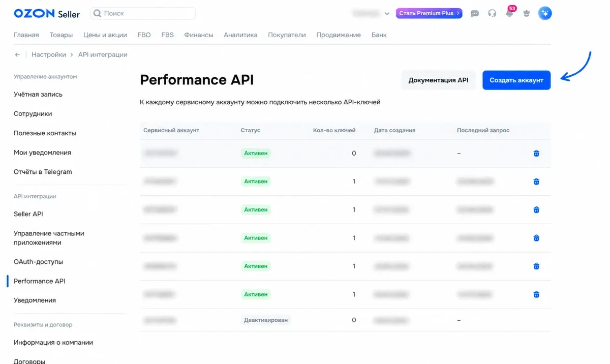Open Информация о компании
This screenshot has width=610, height=364.
pyautogui.click(x=53, y=343)
